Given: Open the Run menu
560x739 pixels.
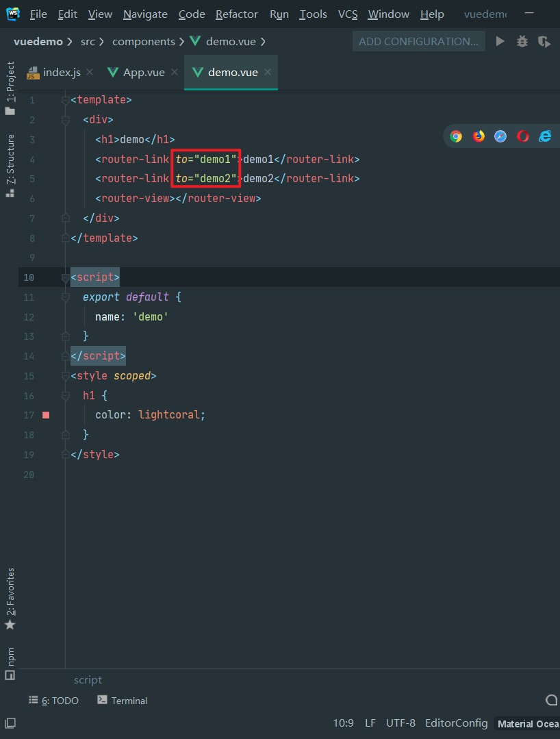Looking at the screenshot, I should point(279,14).
